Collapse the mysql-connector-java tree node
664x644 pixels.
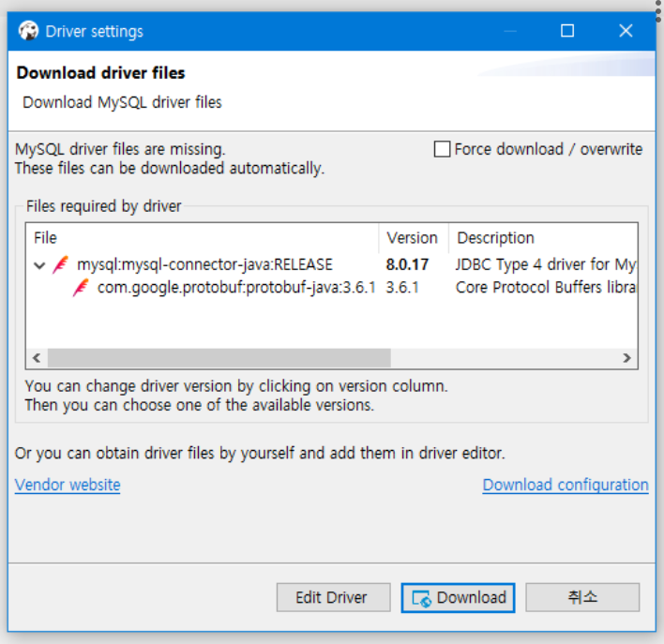(39, 265)
